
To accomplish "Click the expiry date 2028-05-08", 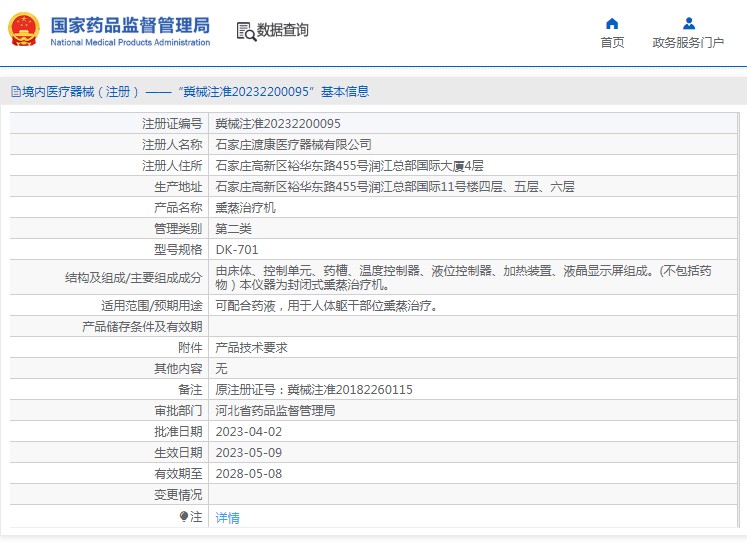I will (249, 474).
